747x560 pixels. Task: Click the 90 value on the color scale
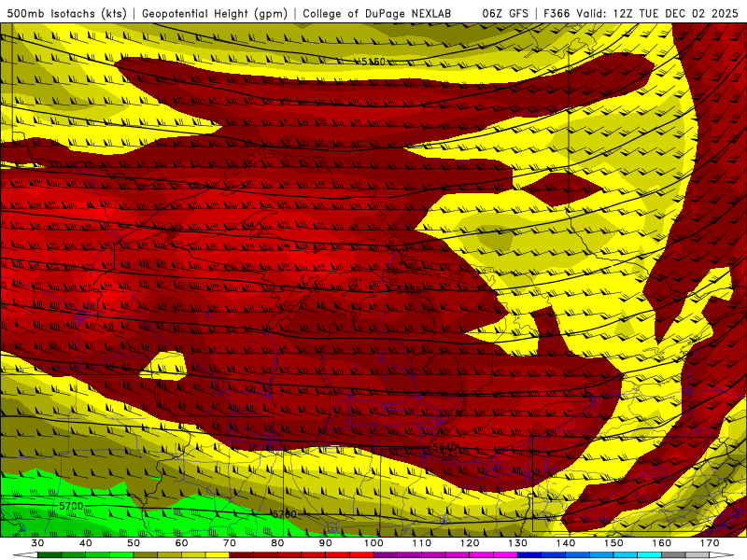coord(326,543)
